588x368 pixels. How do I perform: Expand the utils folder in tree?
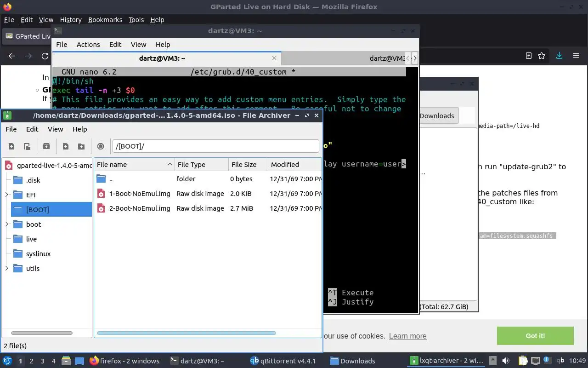tap(7, 268)
